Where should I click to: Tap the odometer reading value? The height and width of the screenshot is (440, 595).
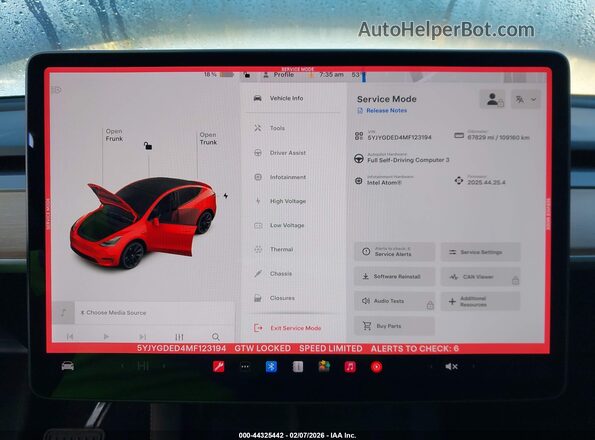pyautogui.click(x=498, y=137)
